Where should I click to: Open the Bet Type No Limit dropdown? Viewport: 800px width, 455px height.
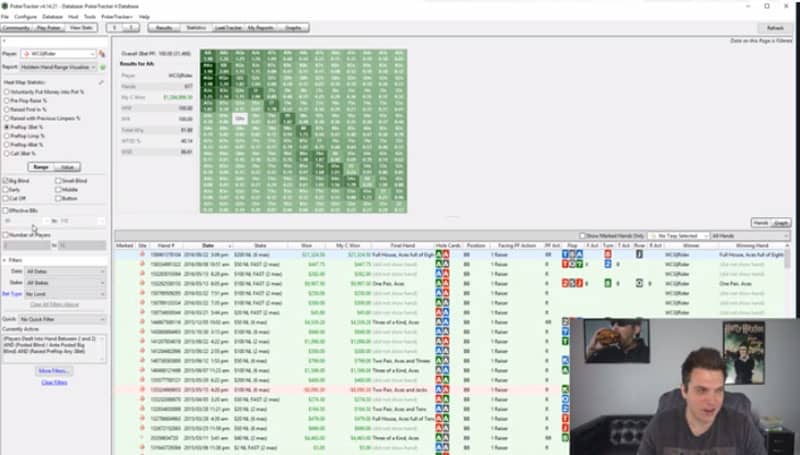point(65,294)
